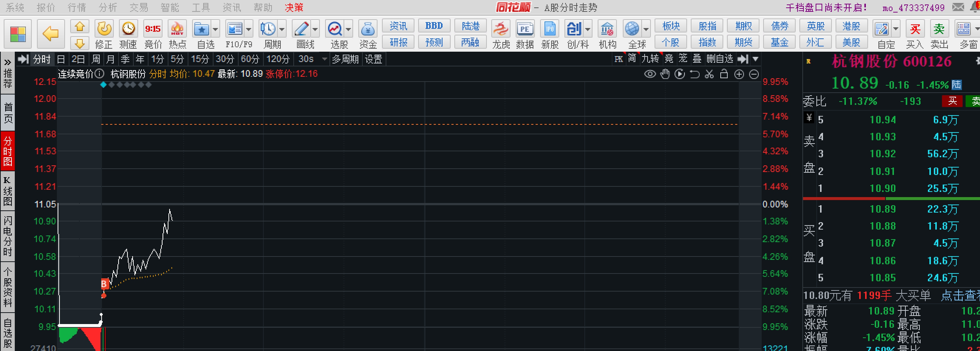
Task: Go back with the yellow left arrow
Action: 51,34
